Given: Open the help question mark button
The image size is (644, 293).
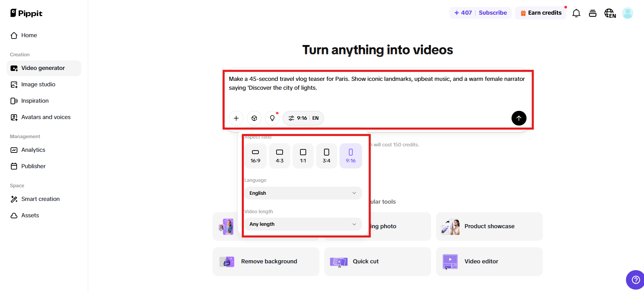Looking at the screenshot, I should click(635, 280).
